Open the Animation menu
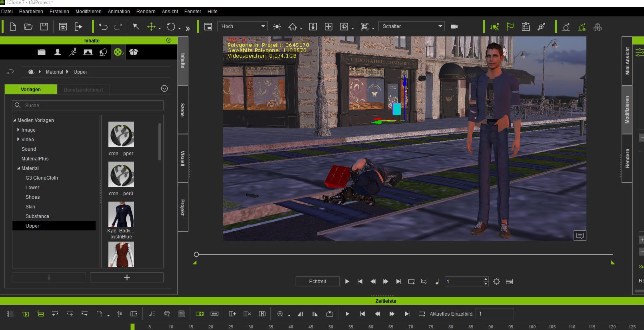The height and width of the screenshot is (330, 644). [x=119, y=12]
